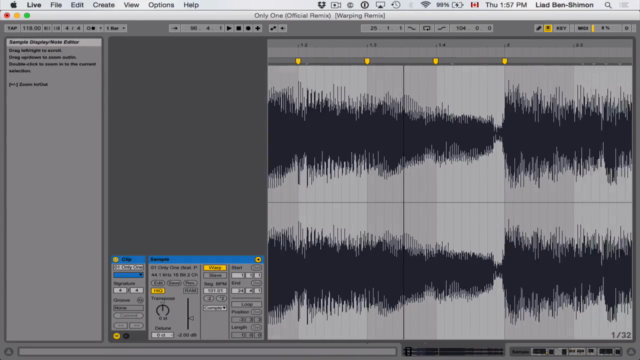This screenshot has width=640, height=360.
Task: Click the loop Position Set button
Action: click(x=256, y=312)
